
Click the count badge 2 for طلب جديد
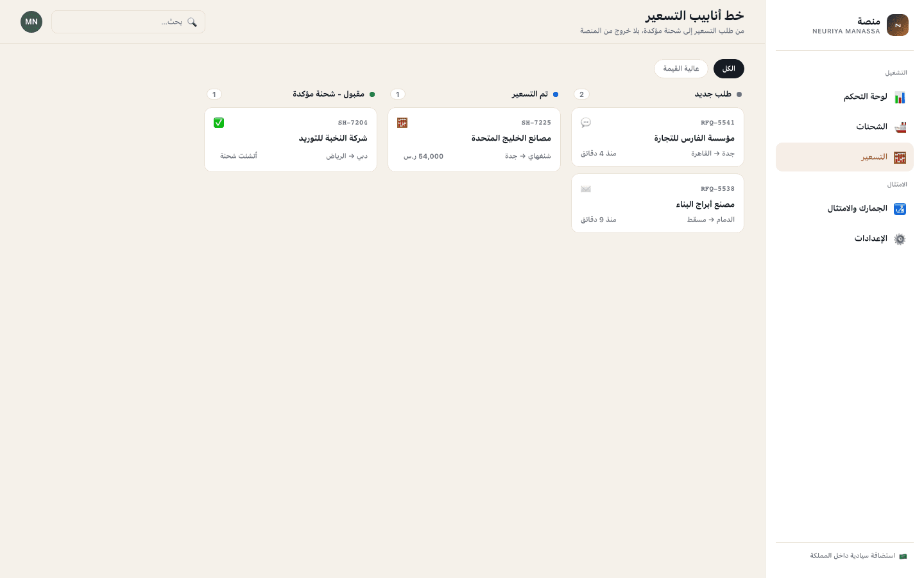(x=582, y=94)
